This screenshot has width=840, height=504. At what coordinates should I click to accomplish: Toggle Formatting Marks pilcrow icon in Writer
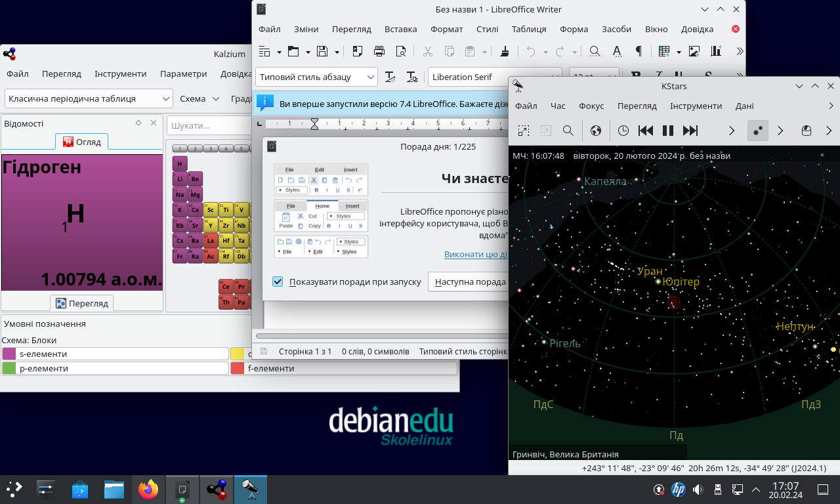[638, 51]
